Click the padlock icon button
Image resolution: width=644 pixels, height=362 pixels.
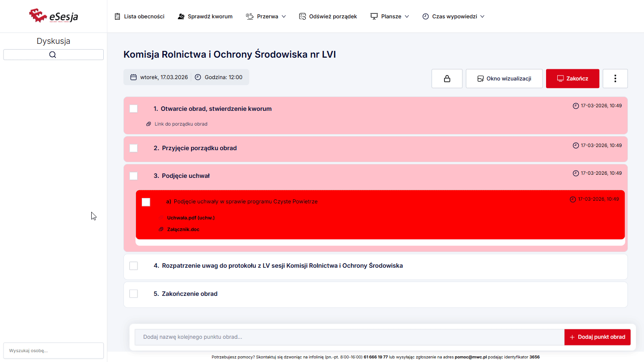447,79
